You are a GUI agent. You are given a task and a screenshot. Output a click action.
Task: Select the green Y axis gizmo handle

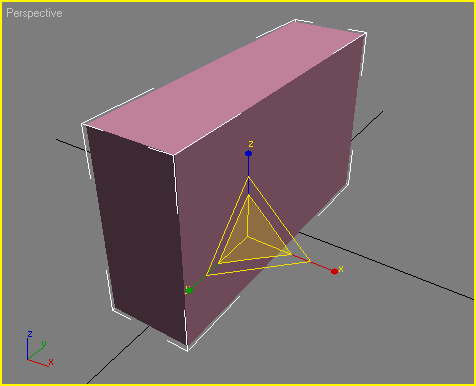click(x=189, y=291)
